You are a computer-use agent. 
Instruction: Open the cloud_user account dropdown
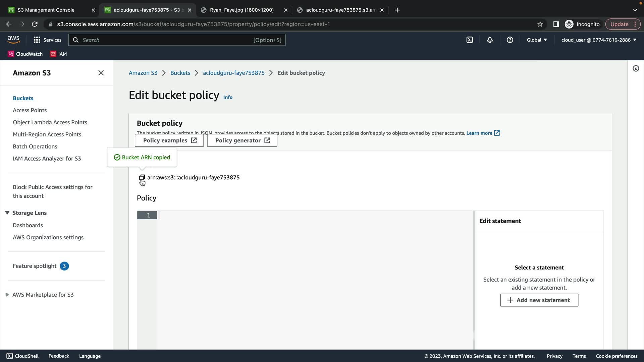click(x=599, y=40)
